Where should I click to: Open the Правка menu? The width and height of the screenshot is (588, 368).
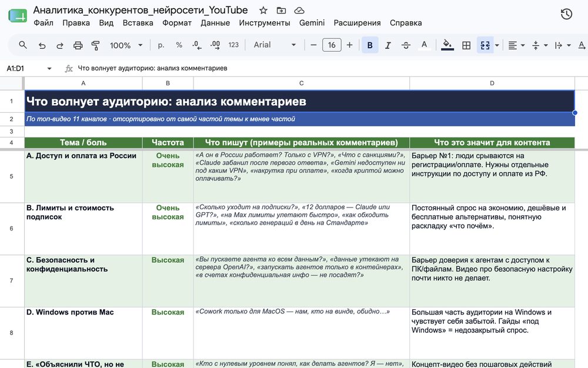[76, 23]
